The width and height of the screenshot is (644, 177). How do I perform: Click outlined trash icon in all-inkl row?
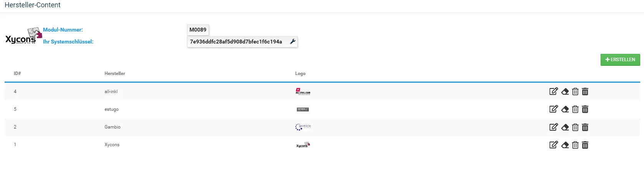click(x=575, y=92)
